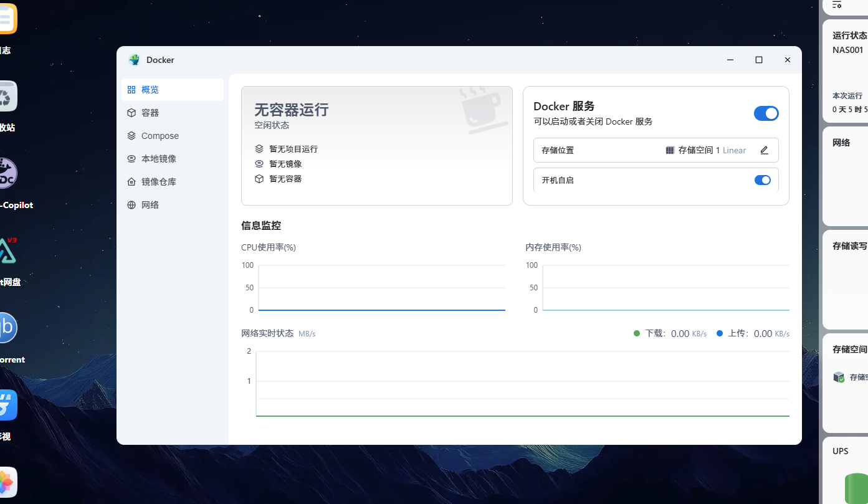
Task: Click the 网络 widget title on desktop
Action: coord(841,143)
